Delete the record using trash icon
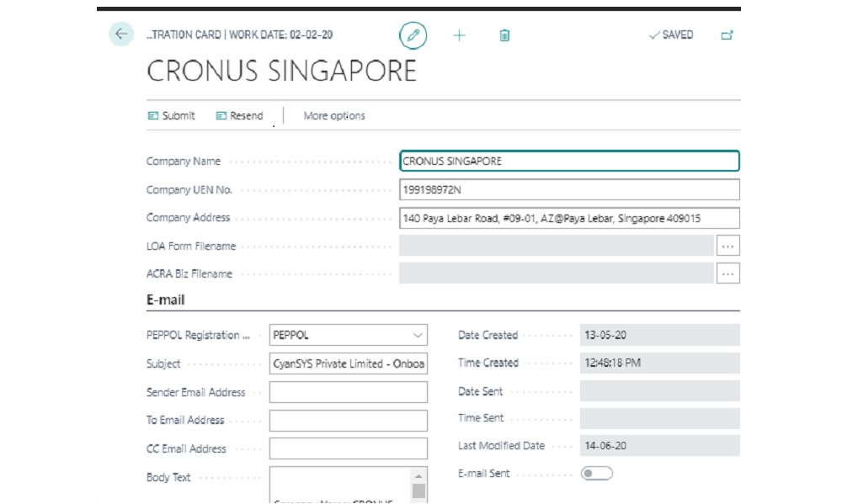This screenshot has height=504, width=842. click(x=504, y=35)
